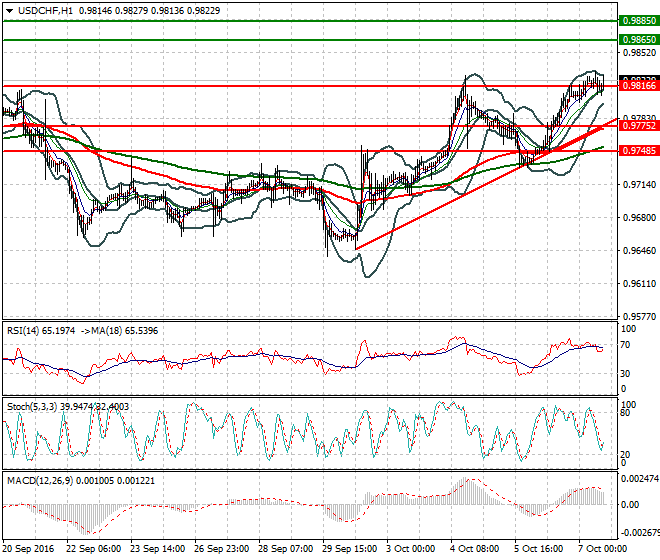The height and width of the screenshot is (560, 660).
Task: Select the 3 Oct 00:00 time label
Action: [x=411, y=549]
